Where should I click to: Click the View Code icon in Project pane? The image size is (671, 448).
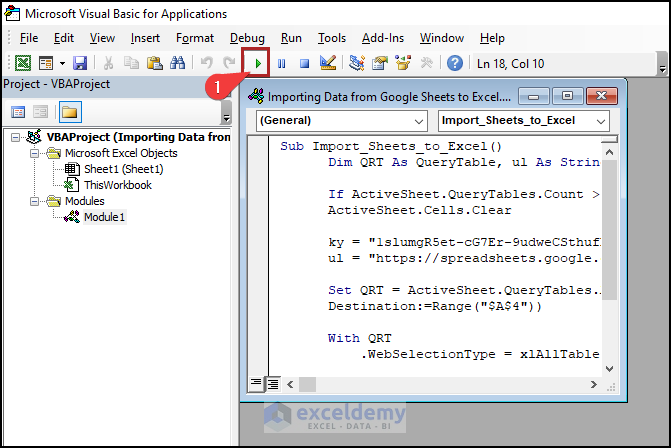18,113
